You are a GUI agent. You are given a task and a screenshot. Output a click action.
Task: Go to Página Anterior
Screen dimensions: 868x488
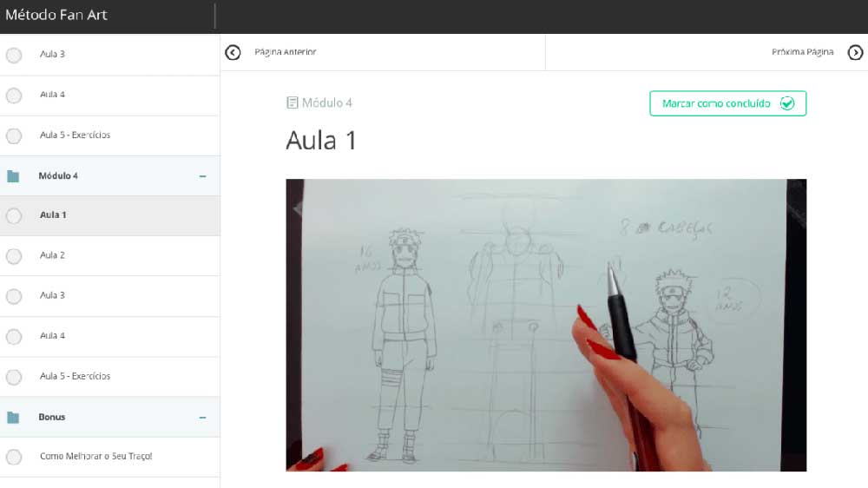pyautogui.click(x=285, y=52)
